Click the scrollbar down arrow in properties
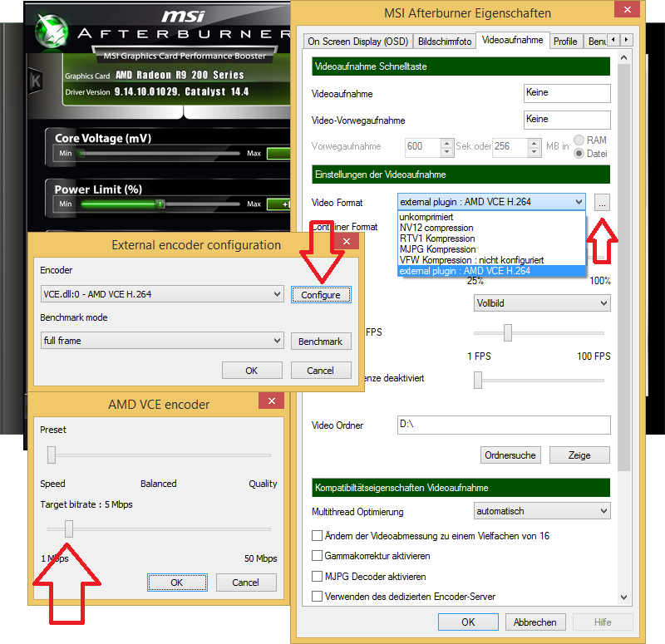Viewport: 665px width, 644px height. coord(623,597)
